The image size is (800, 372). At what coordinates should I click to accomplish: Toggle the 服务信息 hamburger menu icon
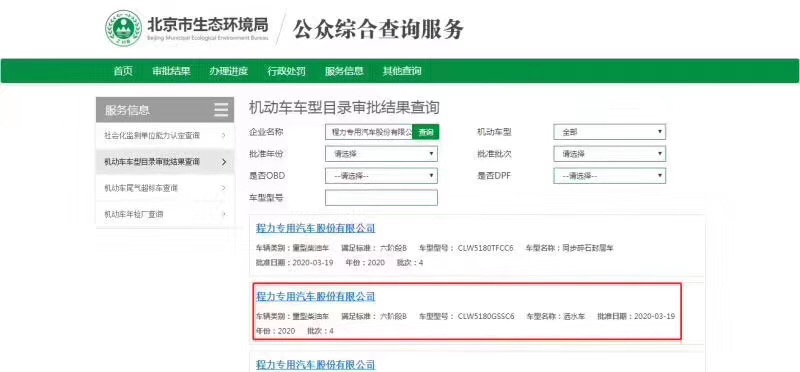[221, 110]
